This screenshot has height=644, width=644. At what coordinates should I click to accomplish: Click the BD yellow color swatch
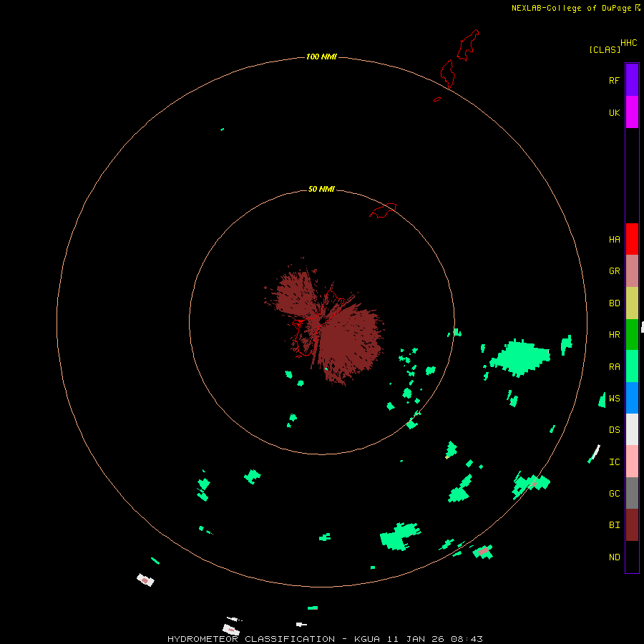632,303
